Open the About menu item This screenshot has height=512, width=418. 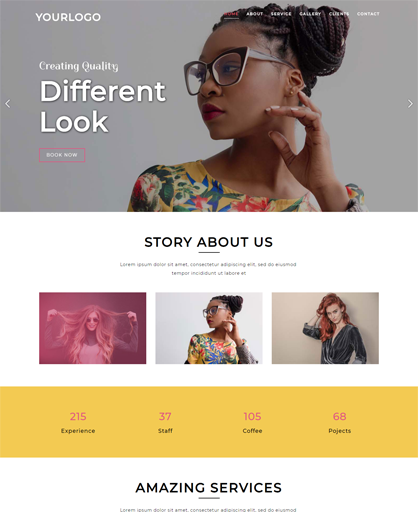[255, 14]
